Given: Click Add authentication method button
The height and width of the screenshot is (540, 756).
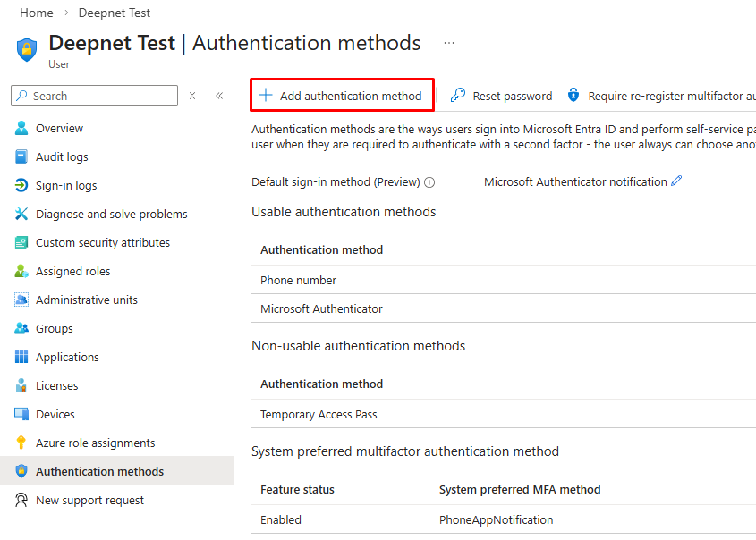Looking at the screenshot, I should (341, 96).
